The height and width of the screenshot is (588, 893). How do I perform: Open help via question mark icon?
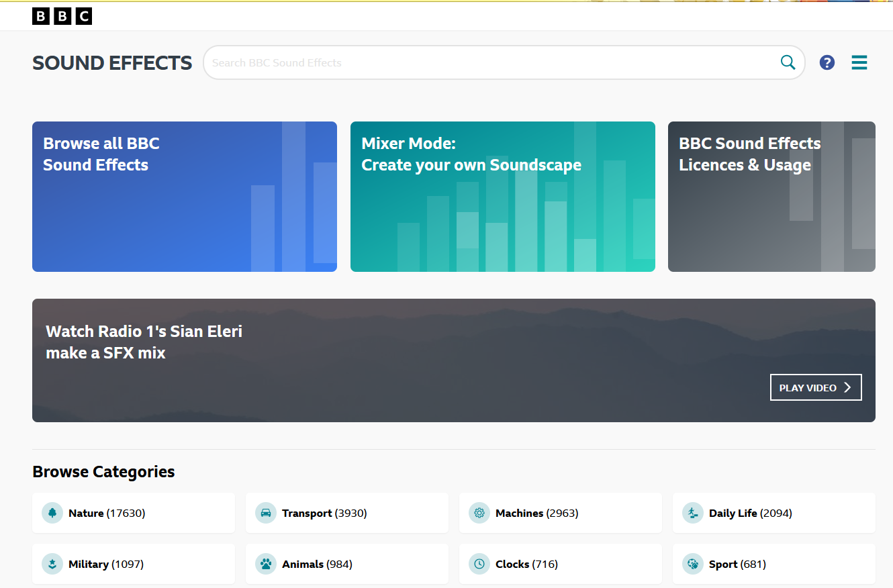point(827,62)
